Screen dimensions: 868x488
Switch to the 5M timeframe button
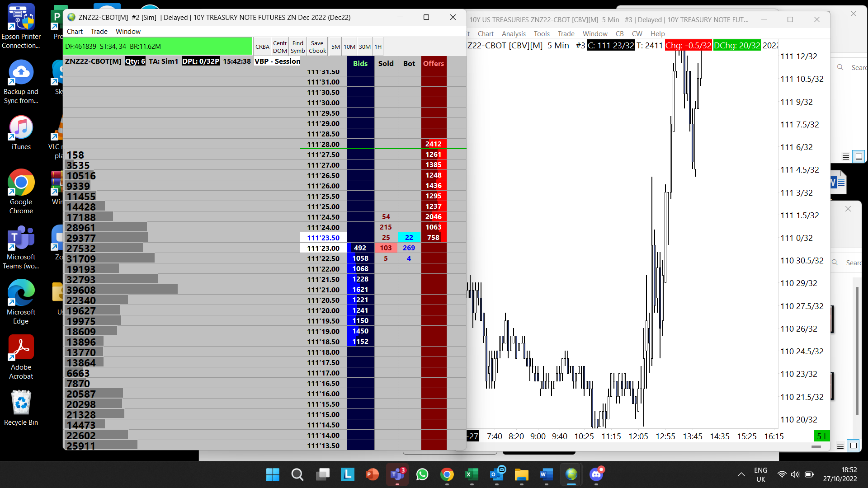335,47
